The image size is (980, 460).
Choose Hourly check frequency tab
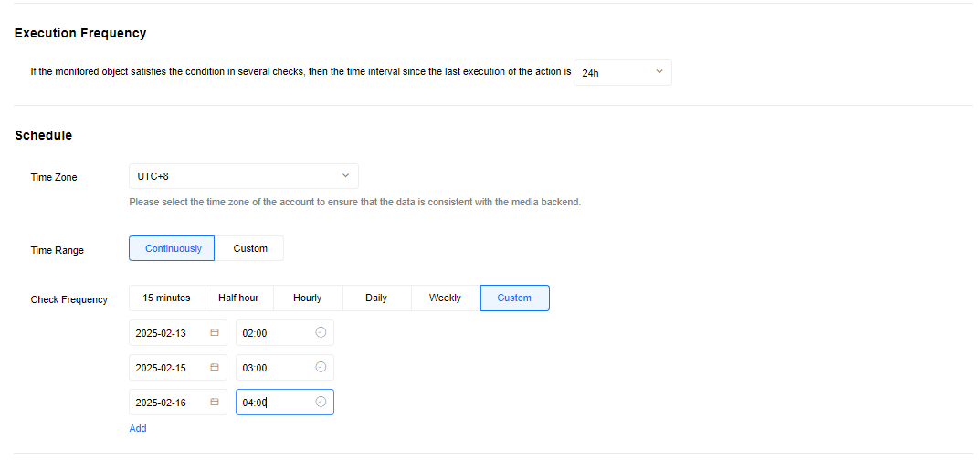click(308, 298)
